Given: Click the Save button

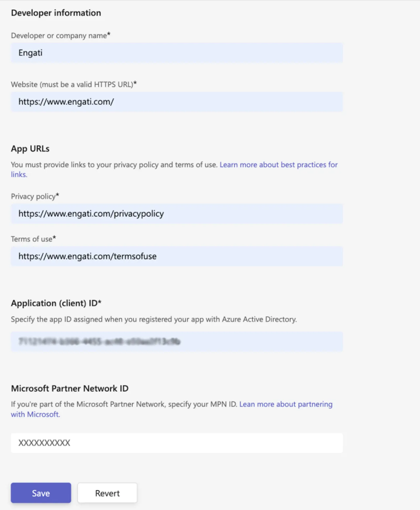Looking at the screenshot, I should point(41,493).
